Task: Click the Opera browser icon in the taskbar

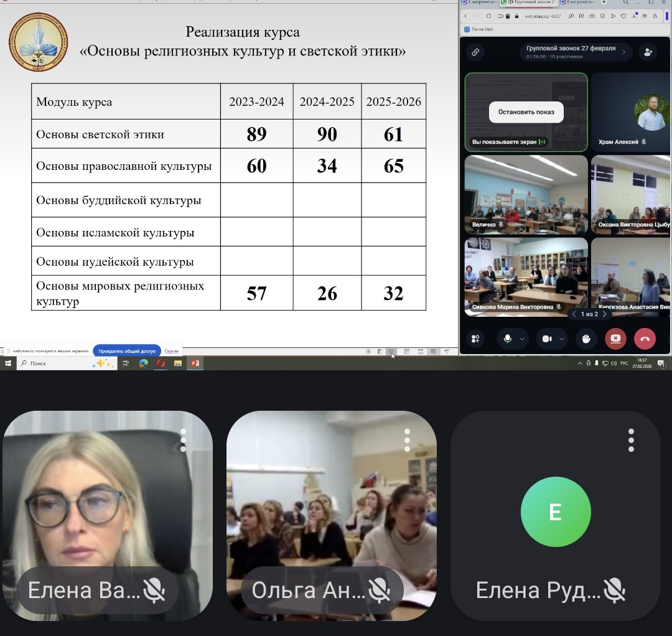Action: pos(161,363)
